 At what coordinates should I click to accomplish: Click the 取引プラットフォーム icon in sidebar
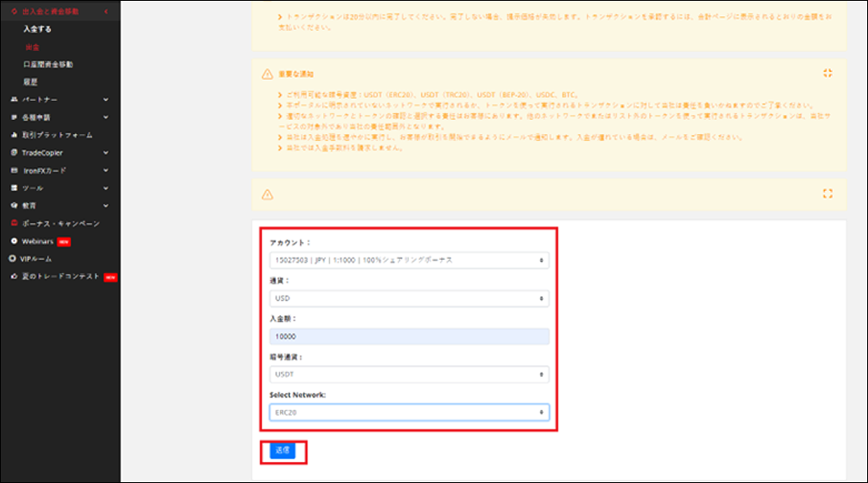[x=14, y=135]
